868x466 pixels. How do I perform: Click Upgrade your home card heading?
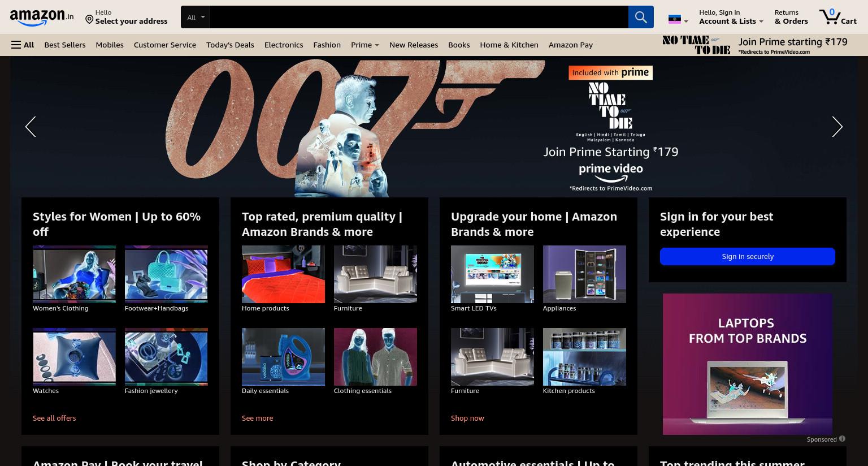point(534,224)
